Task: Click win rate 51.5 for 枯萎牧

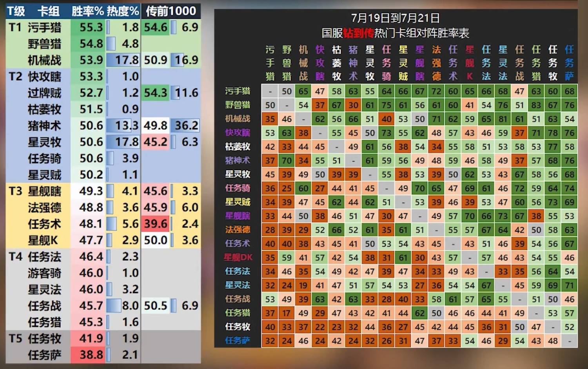Action: click(x=91, y=109)
